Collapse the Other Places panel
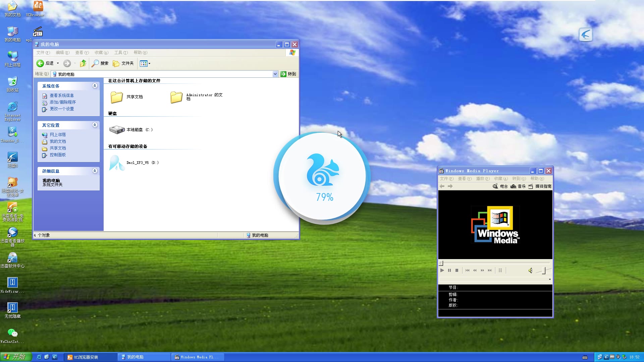The width and height of the screenshot is (644, 362). 95,125
